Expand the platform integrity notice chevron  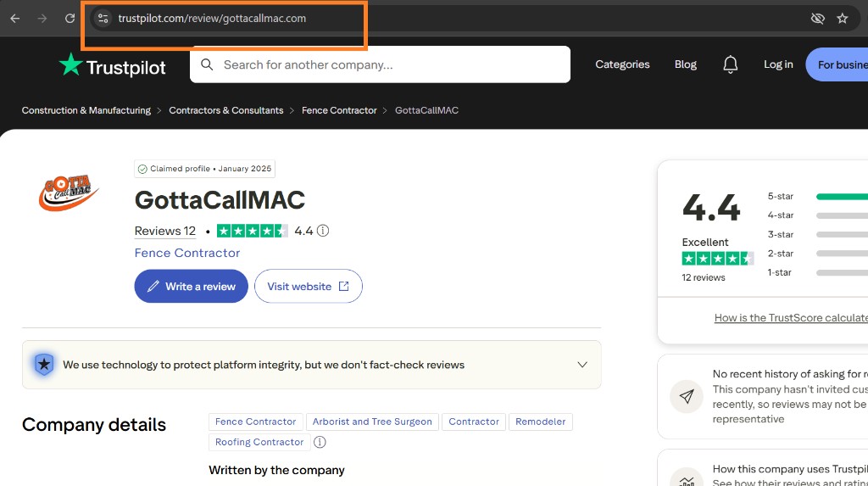pyautogui.click(x=581, y=365)
